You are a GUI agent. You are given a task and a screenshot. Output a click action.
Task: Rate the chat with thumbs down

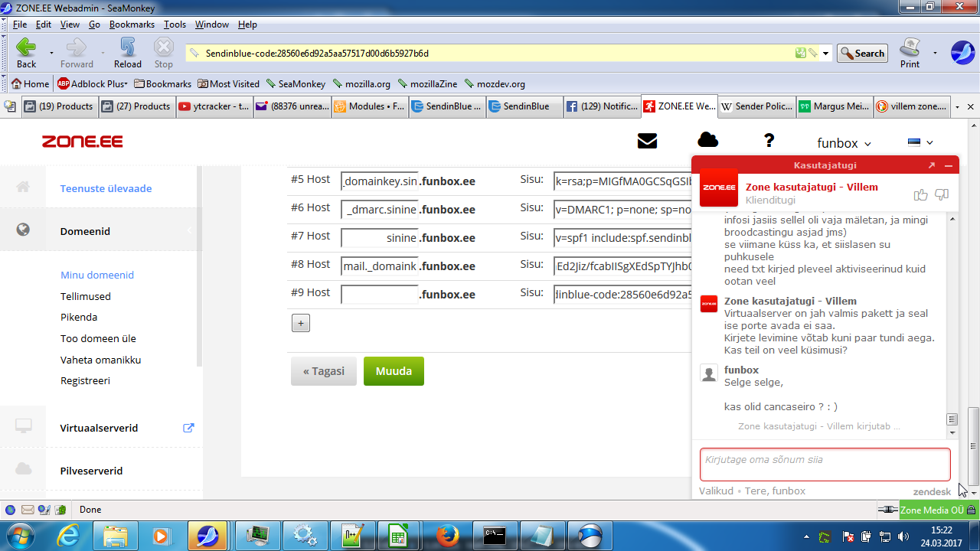point(942,195)
